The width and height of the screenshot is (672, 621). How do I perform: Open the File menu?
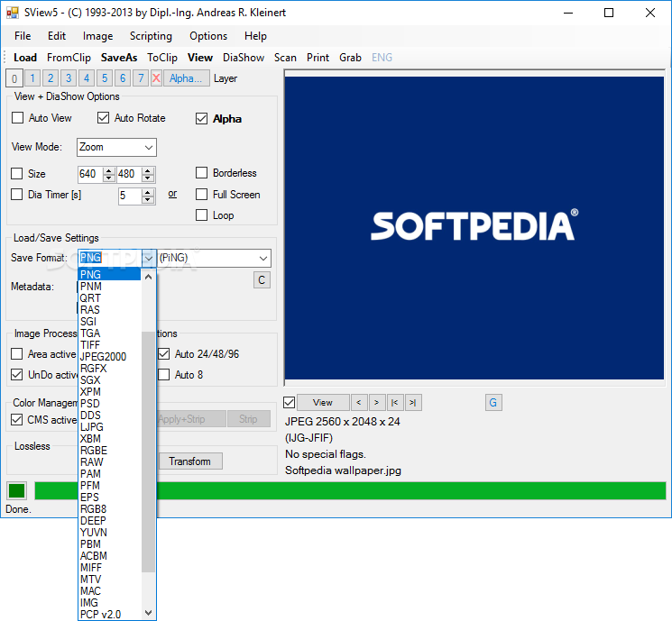pyautogui.click(x=23, y=36)
